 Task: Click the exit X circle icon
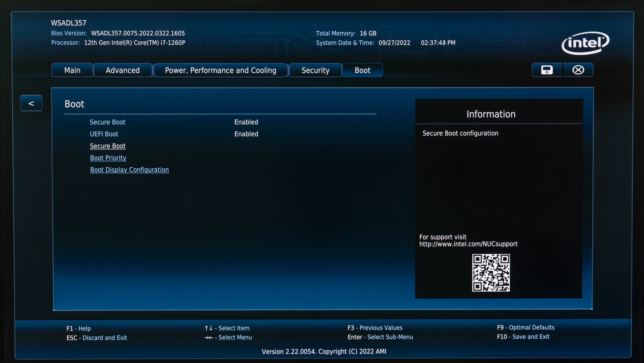[x=578, y=70]
